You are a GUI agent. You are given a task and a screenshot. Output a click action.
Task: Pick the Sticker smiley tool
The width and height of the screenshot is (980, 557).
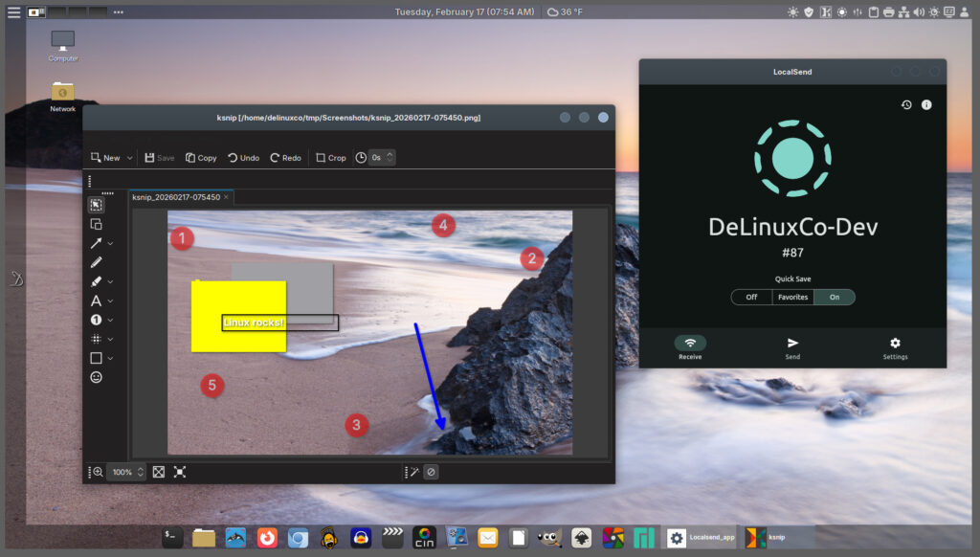pos(96,377)
